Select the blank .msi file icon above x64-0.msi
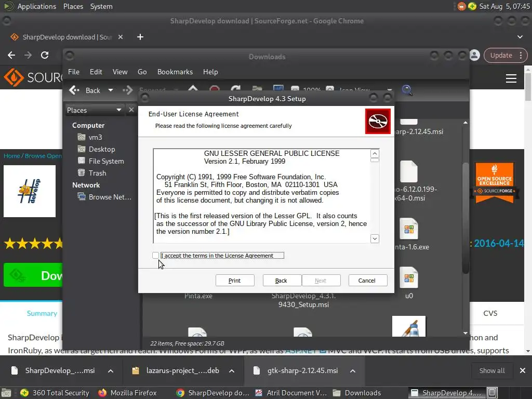 coord(409,171)
